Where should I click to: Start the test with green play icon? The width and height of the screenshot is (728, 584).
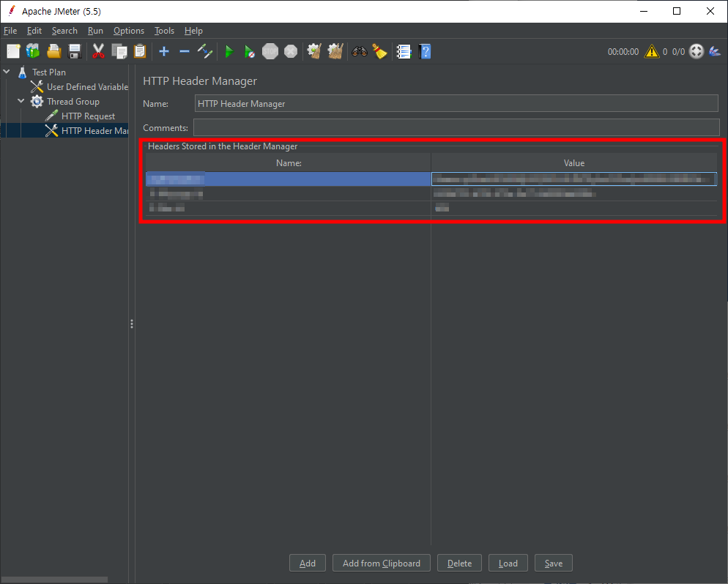tap(229, 51)
